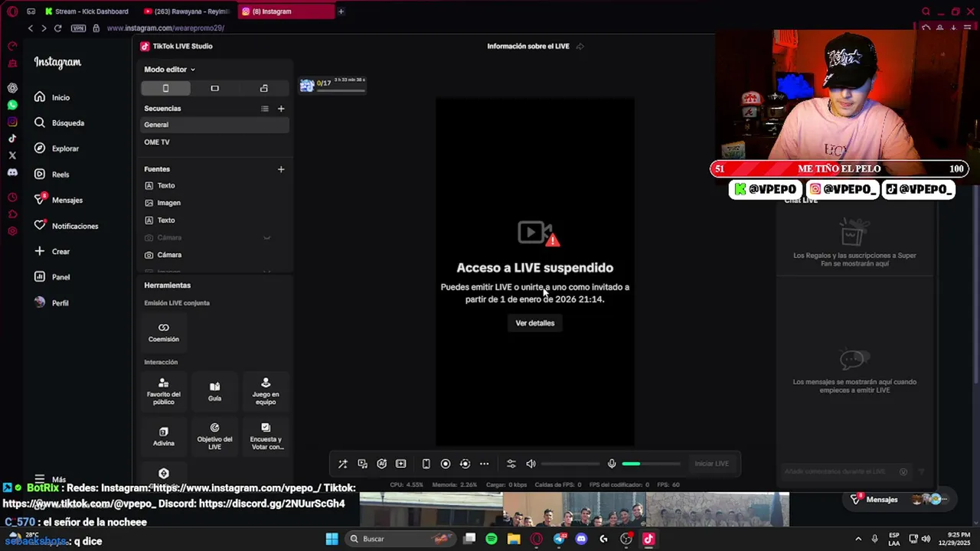Click the Ver detalles button

click(535, 323)
